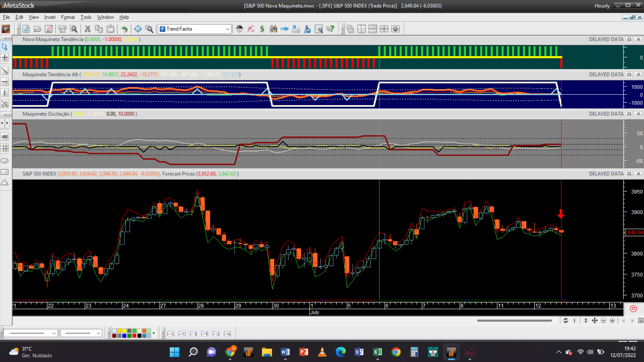Click the zoom in plus icon
Screen dimensions: 644x362
point(612,321)
